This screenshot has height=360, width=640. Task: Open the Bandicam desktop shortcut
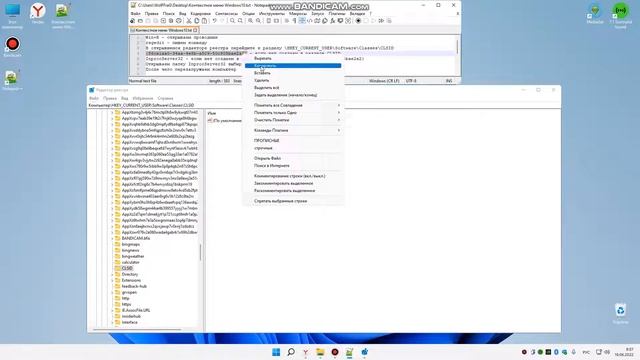pyautogui.click(x=12, y=47)
